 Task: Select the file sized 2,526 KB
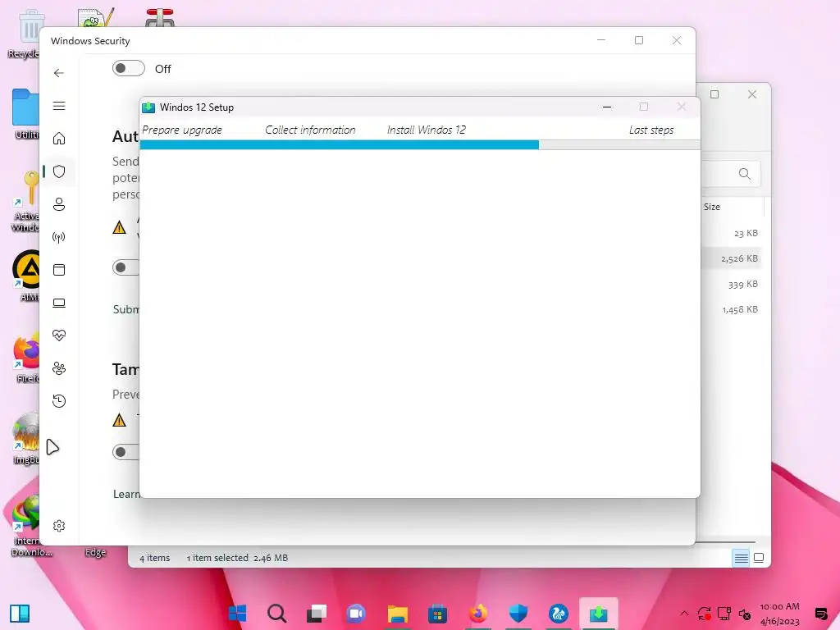click(739, 258)
